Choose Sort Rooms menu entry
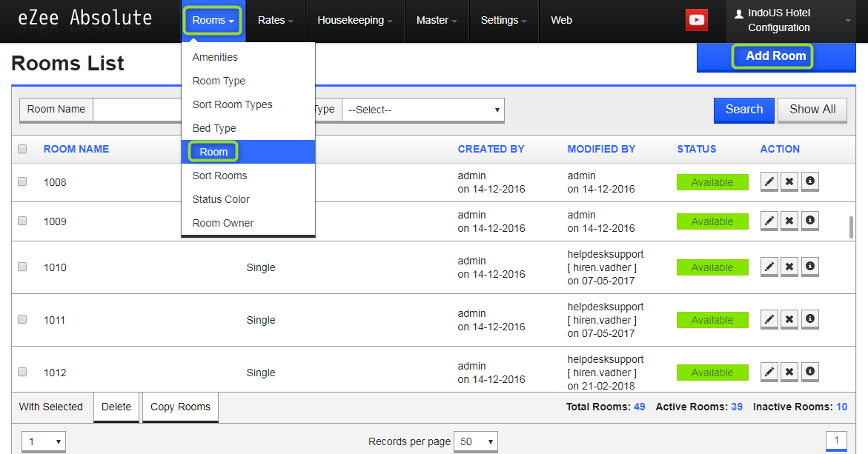Viewport: 868px width, 454px height. (x=248, y=176)
